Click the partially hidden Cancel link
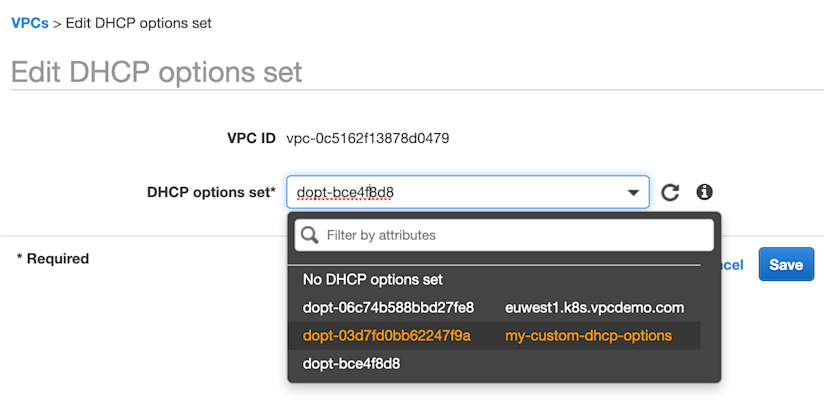The image size is (825, 412). coord(732,265)
